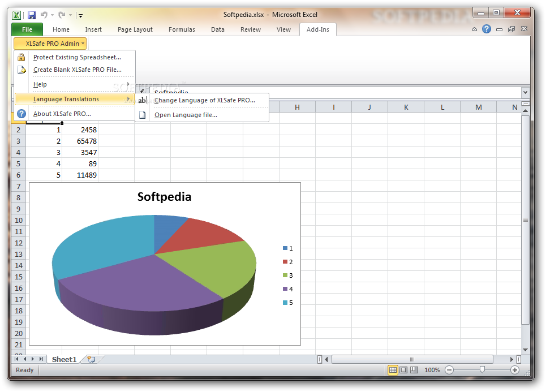This screenshot has width=546, height=392.
Task: Click the Save icon in quick access toolbar
Action: coord(32,15)
